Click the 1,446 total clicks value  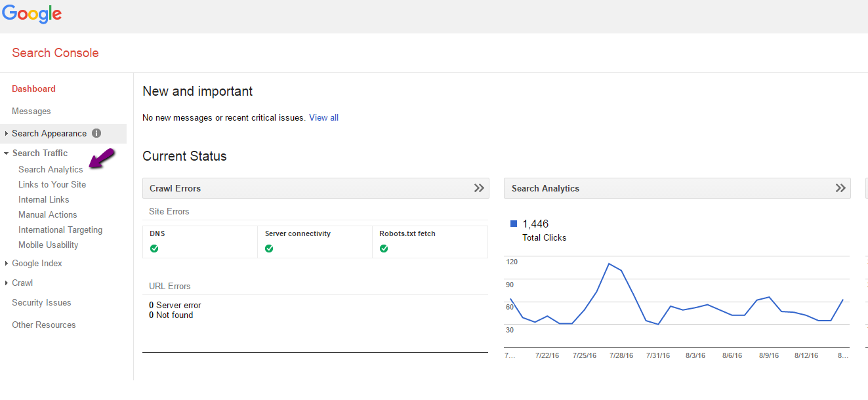(x=535, y=224)
